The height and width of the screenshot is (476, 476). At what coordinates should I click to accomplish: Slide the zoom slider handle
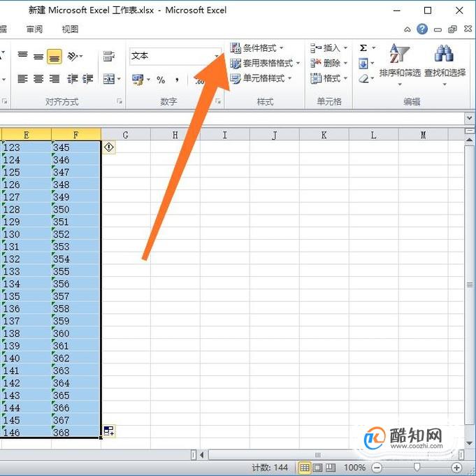pos(417,468)
